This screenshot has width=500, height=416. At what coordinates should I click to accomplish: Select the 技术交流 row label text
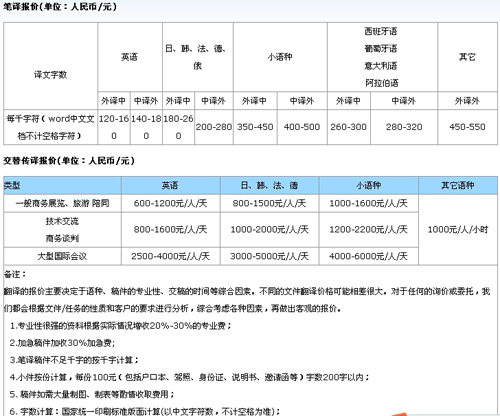[x=62, y=221]
